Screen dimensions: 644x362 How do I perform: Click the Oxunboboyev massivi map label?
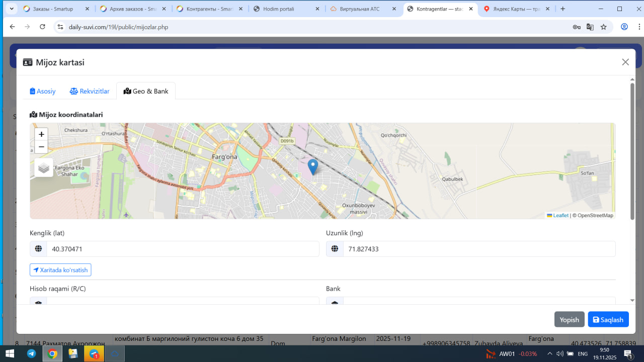point(358,208)
